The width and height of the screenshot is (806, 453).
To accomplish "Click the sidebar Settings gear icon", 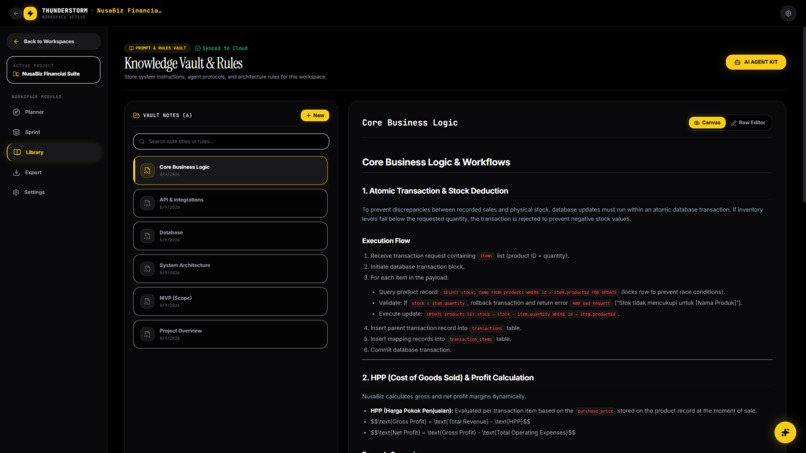I will pos(16,192).
